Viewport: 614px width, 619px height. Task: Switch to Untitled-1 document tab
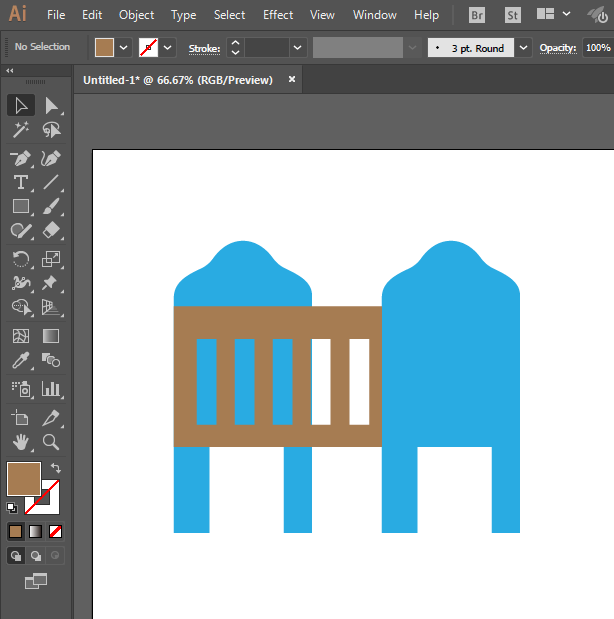tap(177, 80)
